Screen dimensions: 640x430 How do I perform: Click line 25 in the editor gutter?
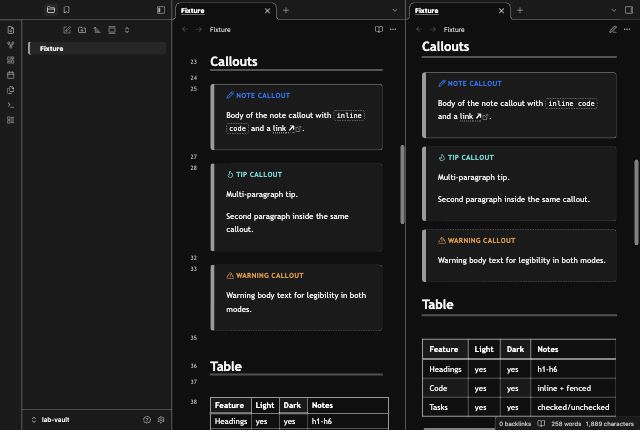coord(193,89)
